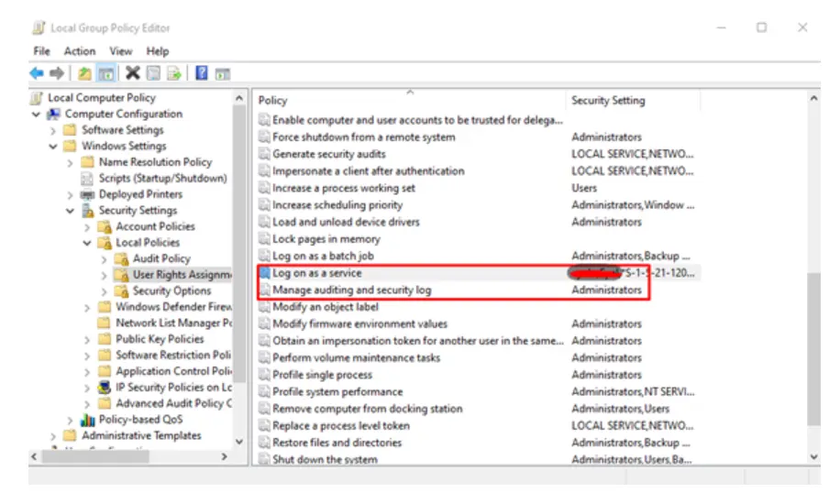This screenshot has height=504, width=840.
Task: Collapse the Computer Configuration node
Action: tap(37, 115)
